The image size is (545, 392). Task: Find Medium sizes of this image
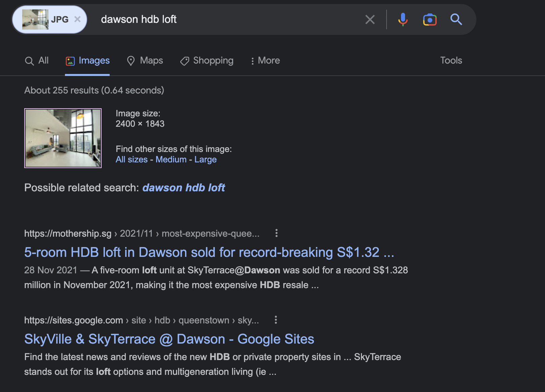coord(171,159)
